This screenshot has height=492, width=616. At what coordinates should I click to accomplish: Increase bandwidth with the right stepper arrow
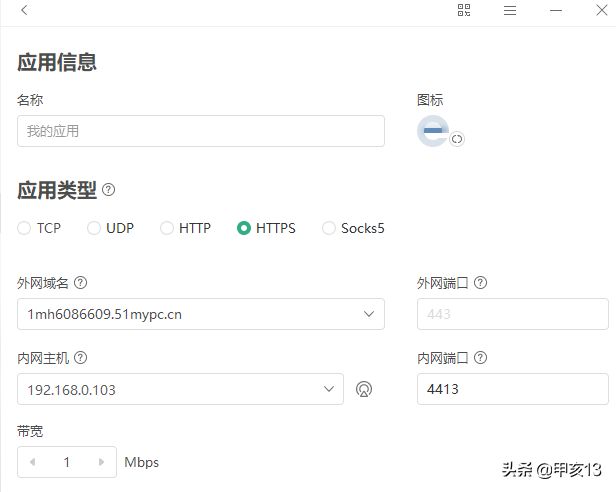(x=101, y=462)
